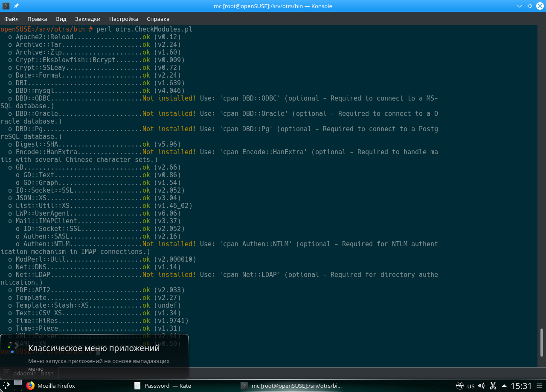The image size is (546, 392).
Task: Switch to Mozilla Firefox in the taskbar
Action: 50,386
